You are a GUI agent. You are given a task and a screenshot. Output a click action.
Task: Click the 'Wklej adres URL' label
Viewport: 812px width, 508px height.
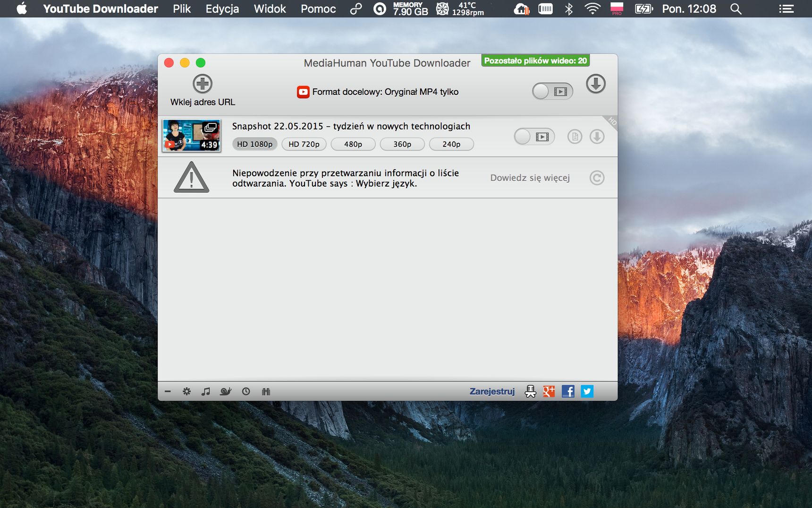tap(203, 102)
